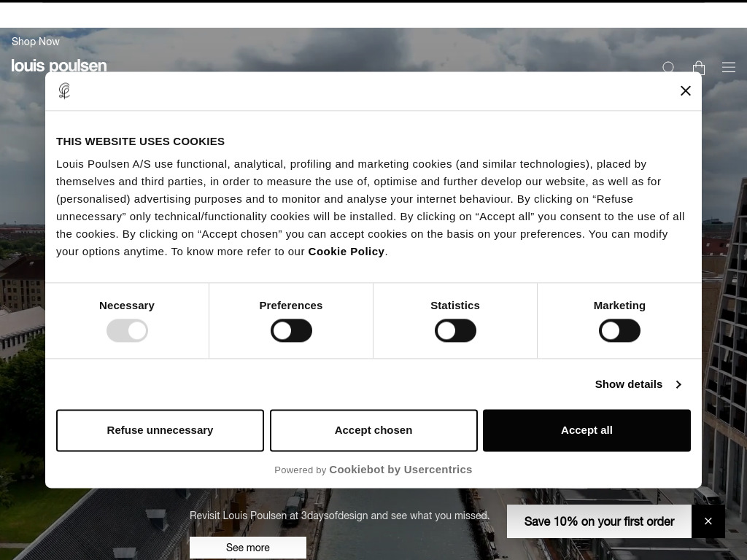
Task: Click Save 10% on your first order
Action: tap(600, 521)
